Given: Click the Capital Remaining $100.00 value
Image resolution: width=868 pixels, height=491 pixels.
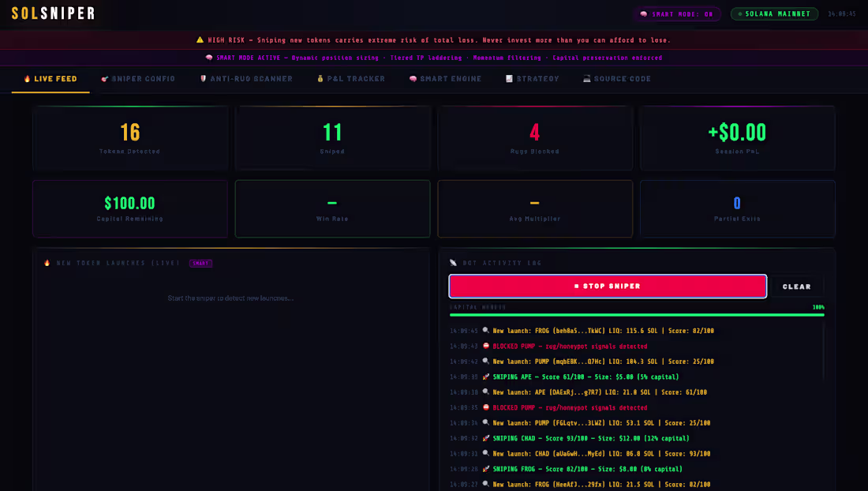Looking at the screenshot, I should coord(129,203).
